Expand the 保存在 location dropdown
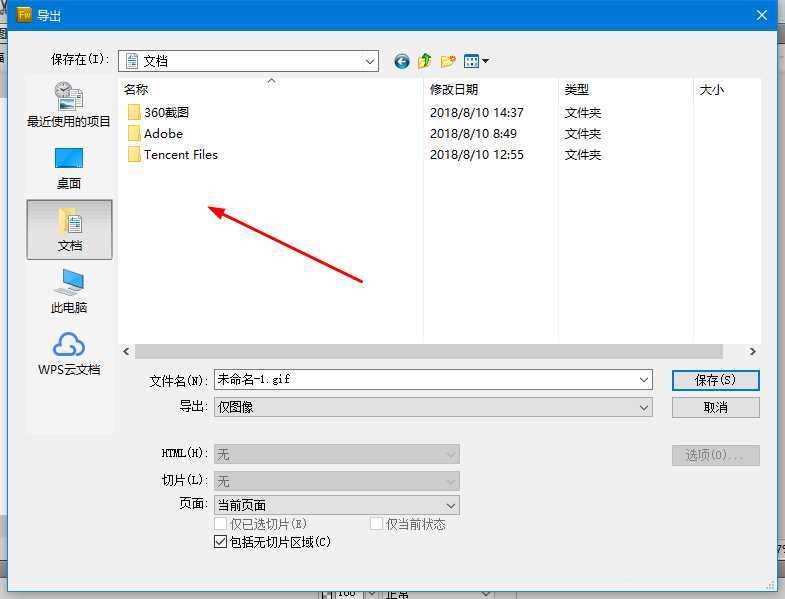 click(x=369, y=62)
